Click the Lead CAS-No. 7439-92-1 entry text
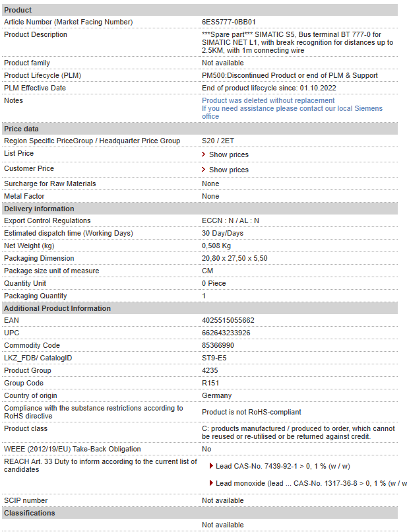This screenshot has height=532, width=407. [283, 466]
